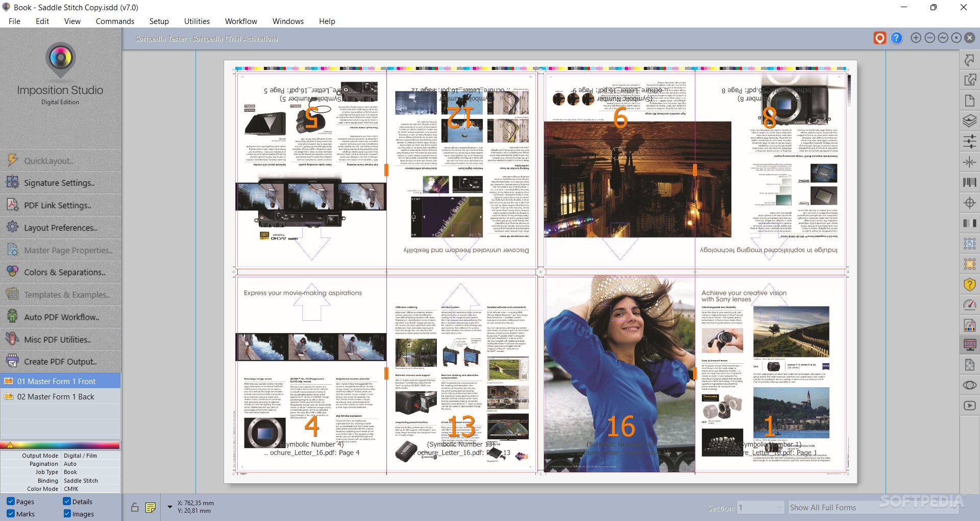Viewport: 980px width, 521px height.
Task: Open the View menu
Action: (x=72, y=21)
